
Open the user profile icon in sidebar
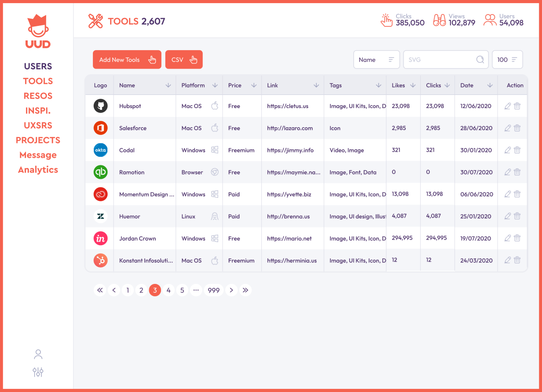(38, 354)
